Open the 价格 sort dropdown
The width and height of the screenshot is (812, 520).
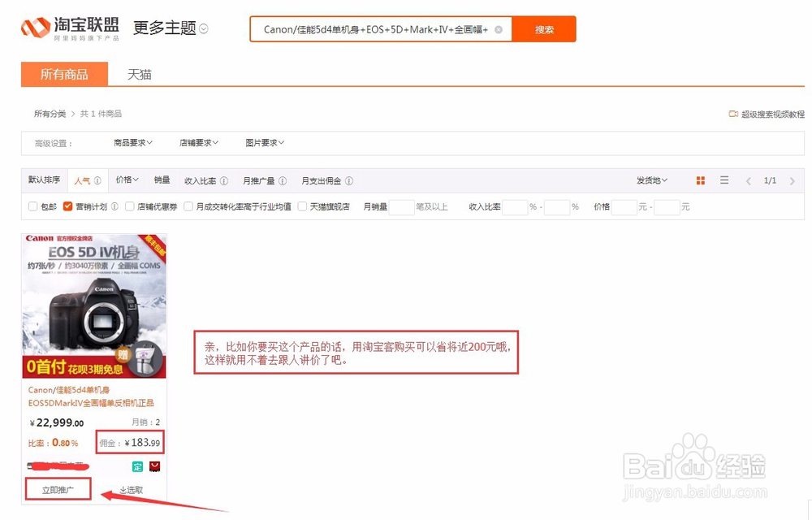coord(127,180)
